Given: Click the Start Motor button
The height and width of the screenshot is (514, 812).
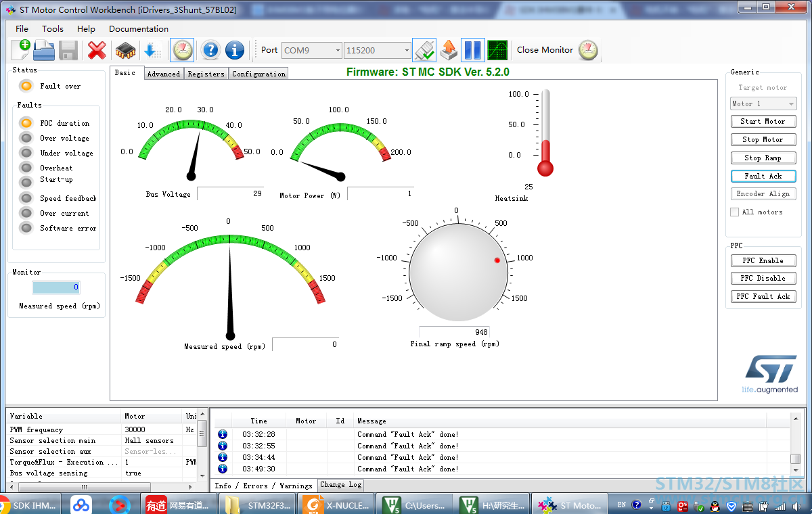Looking at the screenshot, I should point(763,121).
